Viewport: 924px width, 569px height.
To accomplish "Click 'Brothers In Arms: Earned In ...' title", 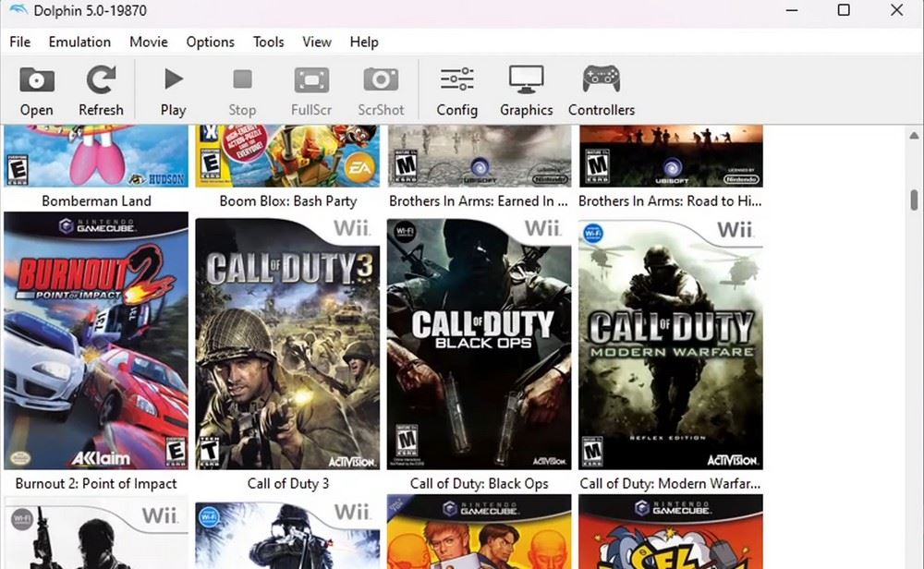I will pyautogui.click(x=479, y=200).
